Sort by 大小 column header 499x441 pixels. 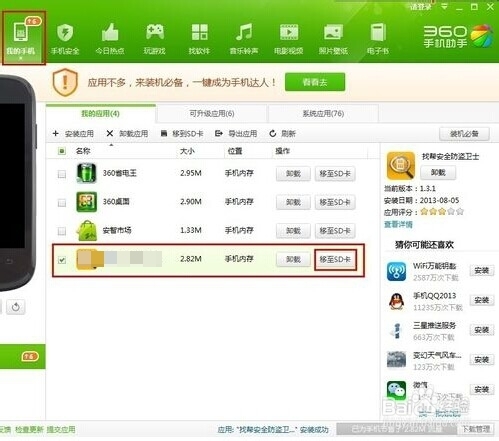click(187, 151)
